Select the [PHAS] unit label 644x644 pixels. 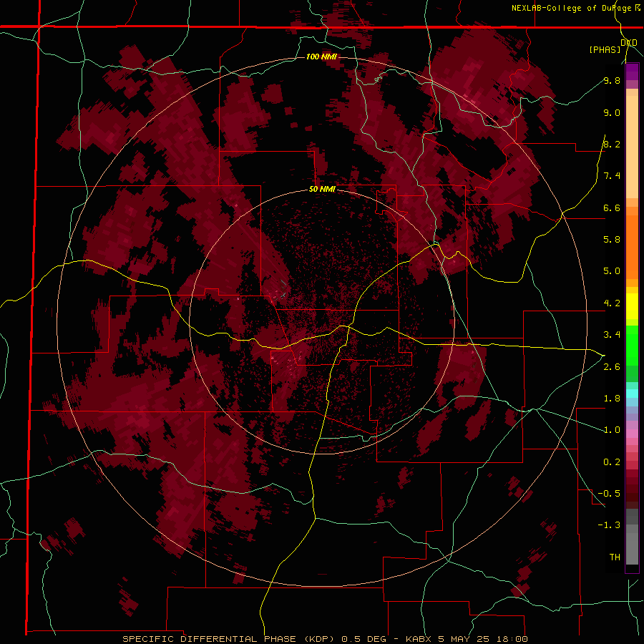(x=605, y=49)
